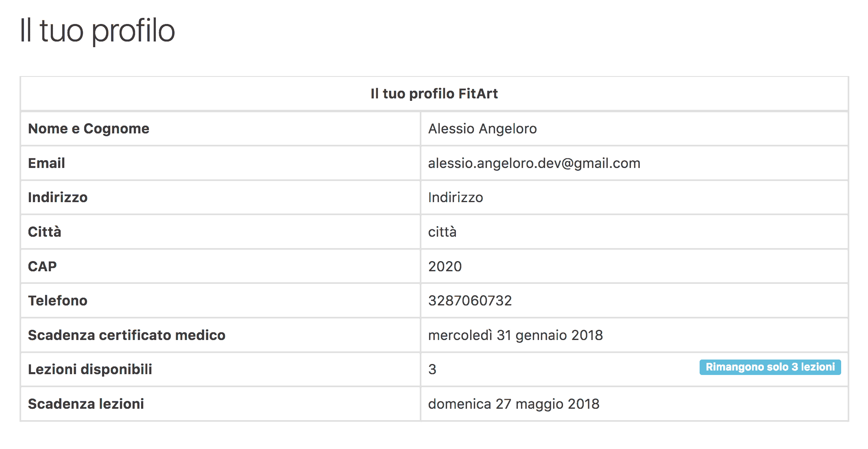
Task: Click the 'Città' row label
Action: [44, 231]
